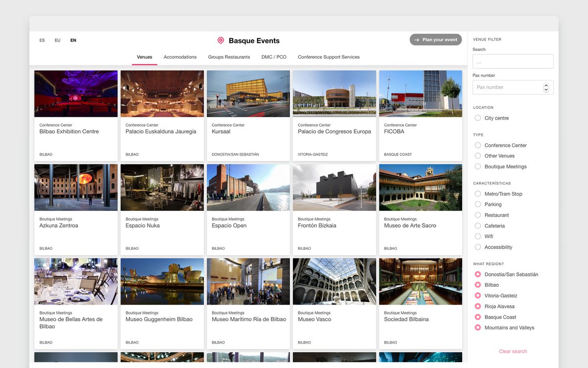Viewport: 588px width, 368px height.
Task: Open Conference Support Services tab
Action: pyautogui.click(x=329, y=57)
